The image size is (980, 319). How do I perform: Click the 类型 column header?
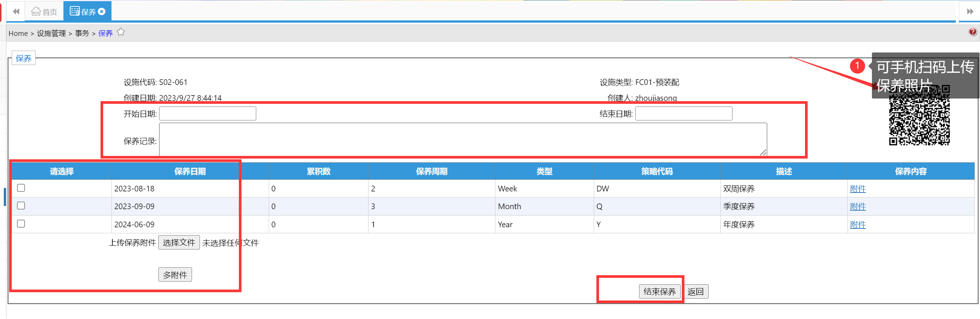[x=544, y=171]
